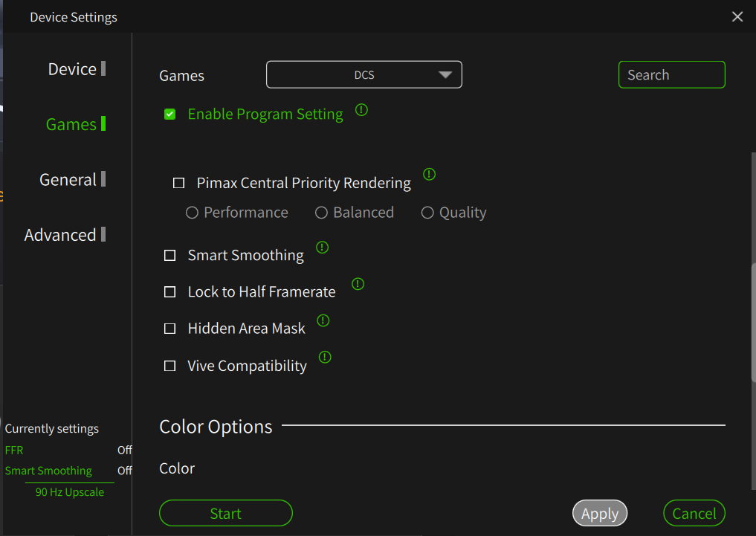Screen dimensions: 756x536
Task: Enable the Hidden Area Mask option
Action: point(170,329)
